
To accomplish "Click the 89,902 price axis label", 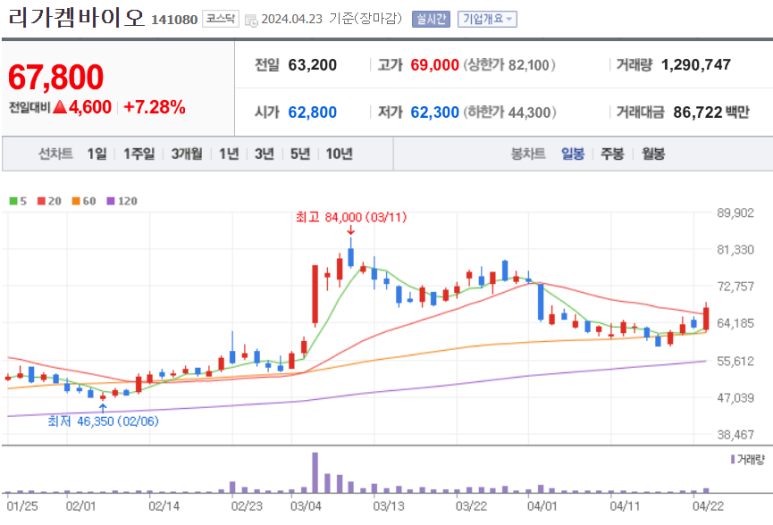I will pyautogui.click(x=736, y=213).
